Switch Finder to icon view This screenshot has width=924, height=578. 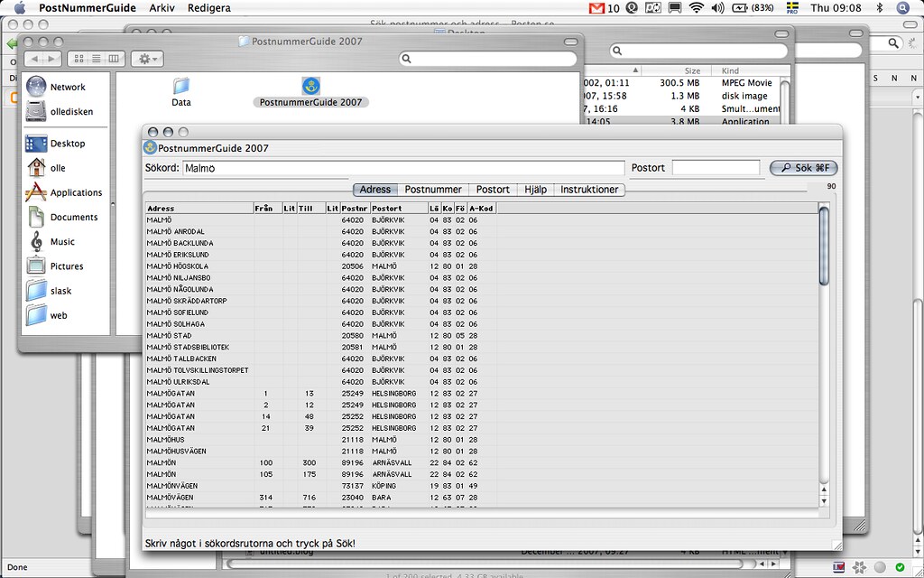(x=79, y=59)
